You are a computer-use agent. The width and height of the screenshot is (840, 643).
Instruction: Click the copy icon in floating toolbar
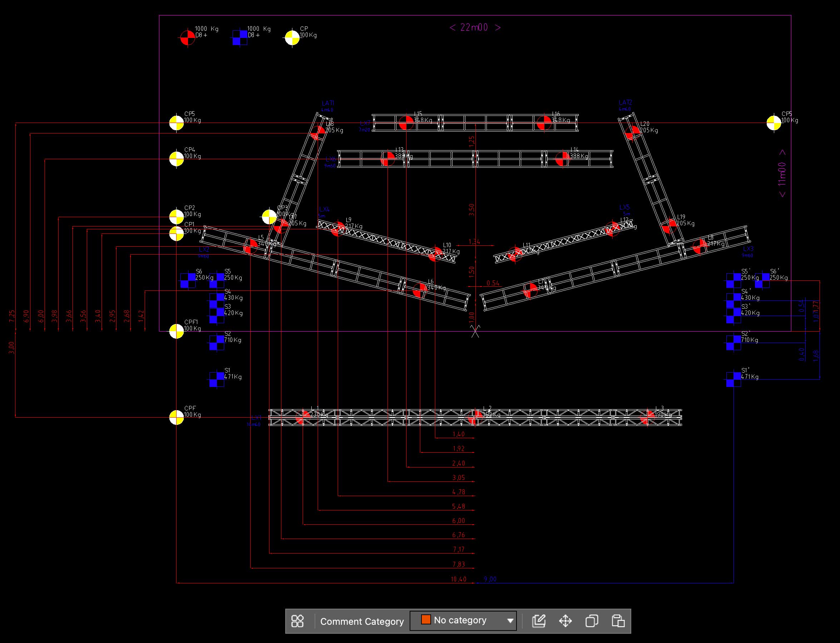592,621
